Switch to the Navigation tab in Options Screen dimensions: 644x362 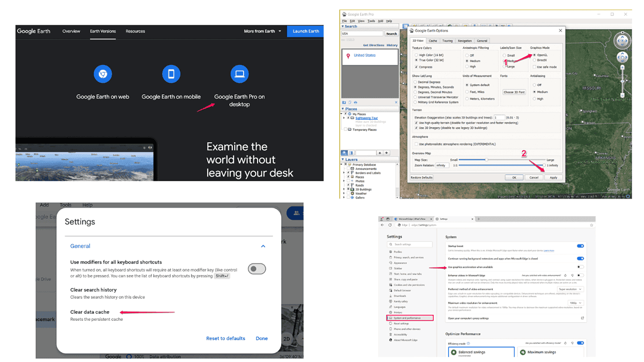[465, 41]
